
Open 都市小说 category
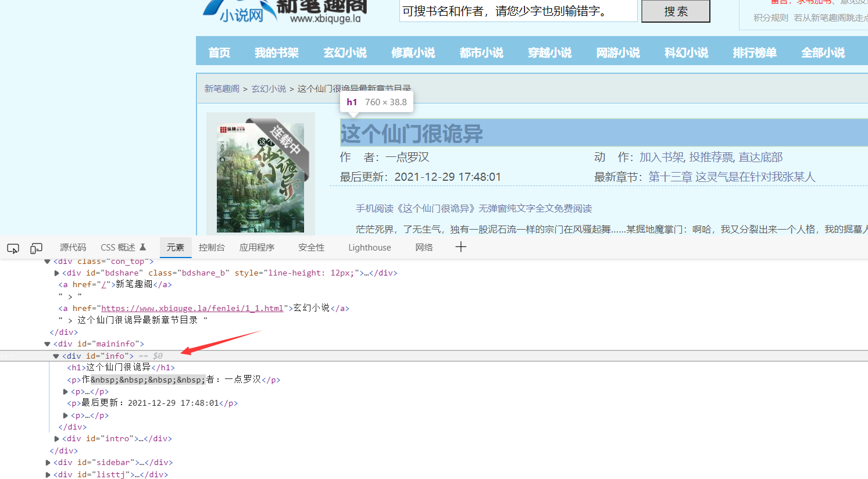481,53
